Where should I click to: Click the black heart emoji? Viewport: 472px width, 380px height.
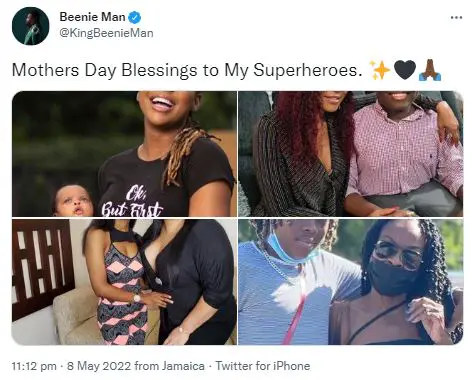click(x=405, y=70)
